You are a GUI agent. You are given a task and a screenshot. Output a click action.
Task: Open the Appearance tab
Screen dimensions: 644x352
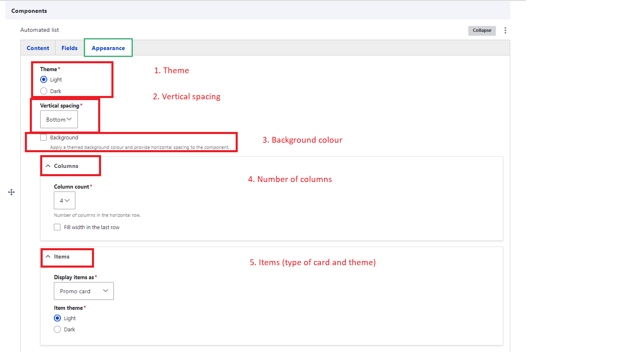coord(108,48)
